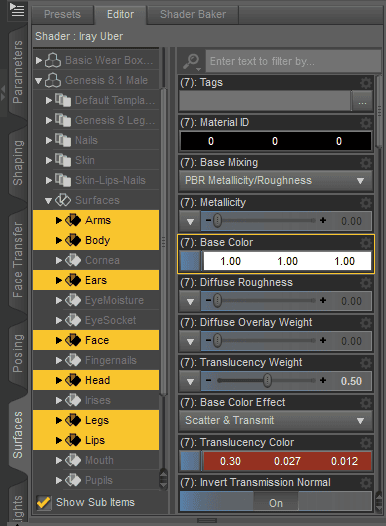Toggle Invert Transmission Normal On switch
This screenshot has height=526, width=386.
pos(276,502)
